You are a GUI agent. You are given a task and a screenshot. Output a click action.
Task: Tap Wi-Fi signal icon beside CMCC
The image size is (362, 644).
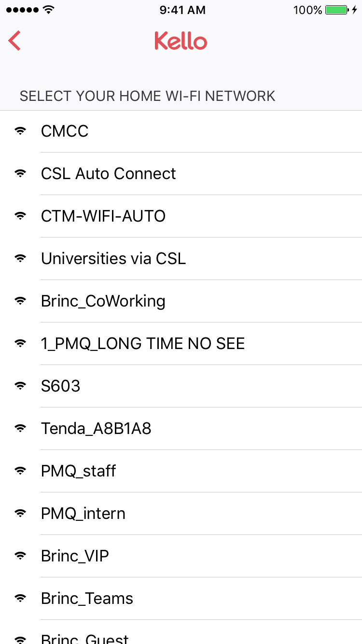(x=20, y=131)
